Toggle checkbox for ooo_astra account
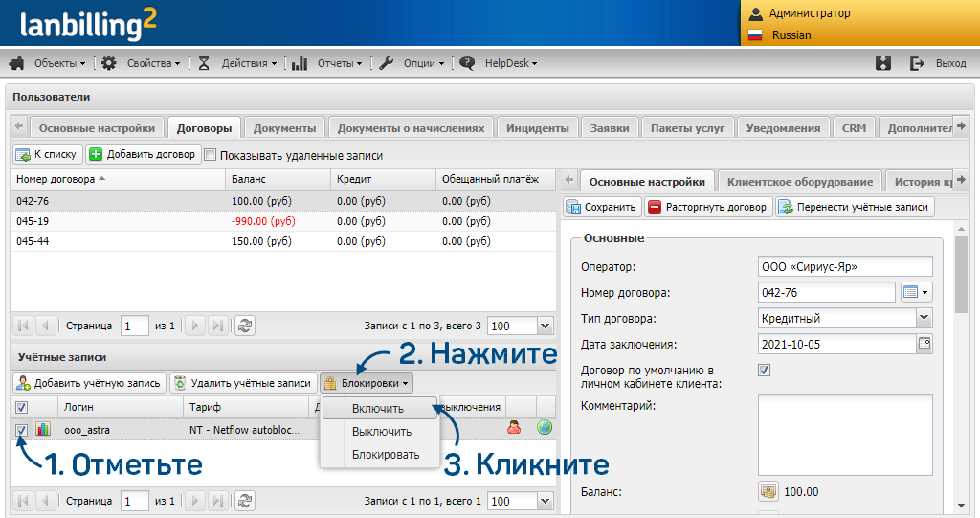The image size is (980, 518). click(x=21, y=431)
